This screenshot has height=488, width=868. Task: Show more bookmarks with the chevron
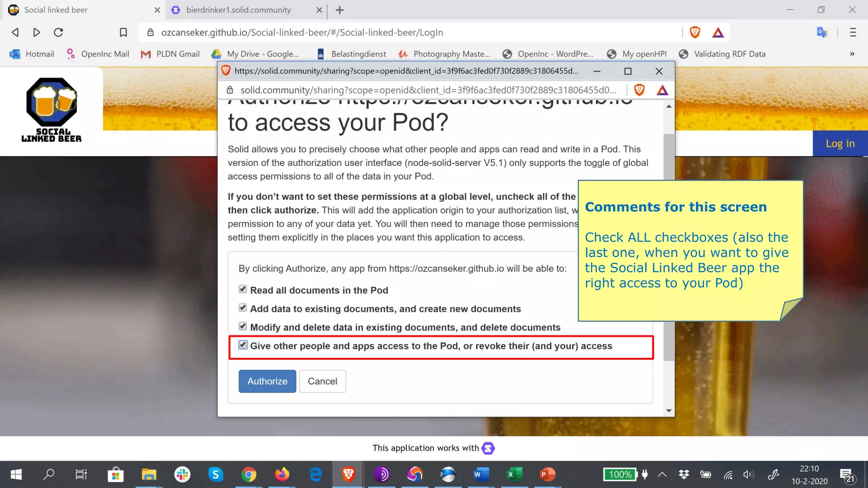pyautogui.click(x=852, y=54)
